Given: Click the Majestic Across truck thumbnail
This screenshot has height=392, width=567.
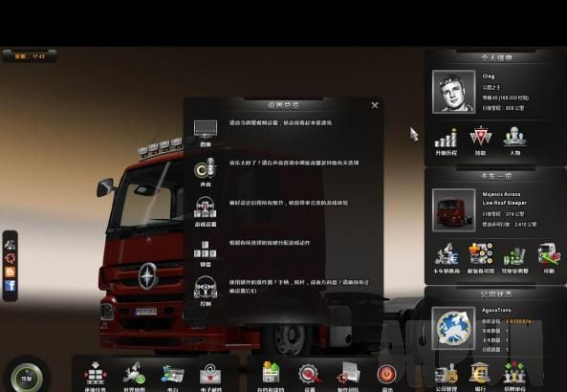Looking at the screenshot, I should (453, 209).
